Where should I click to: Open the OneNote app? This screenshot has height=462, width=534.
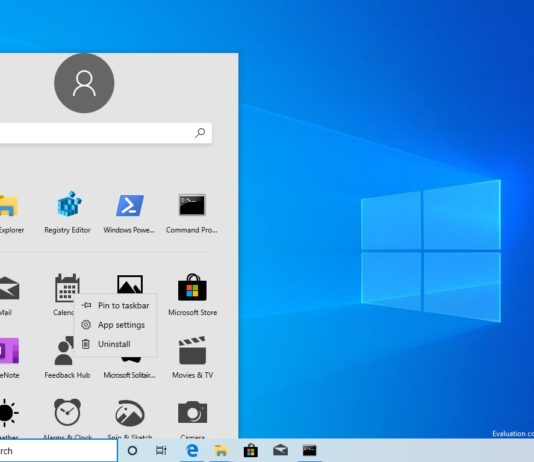(x=10, y=357)
